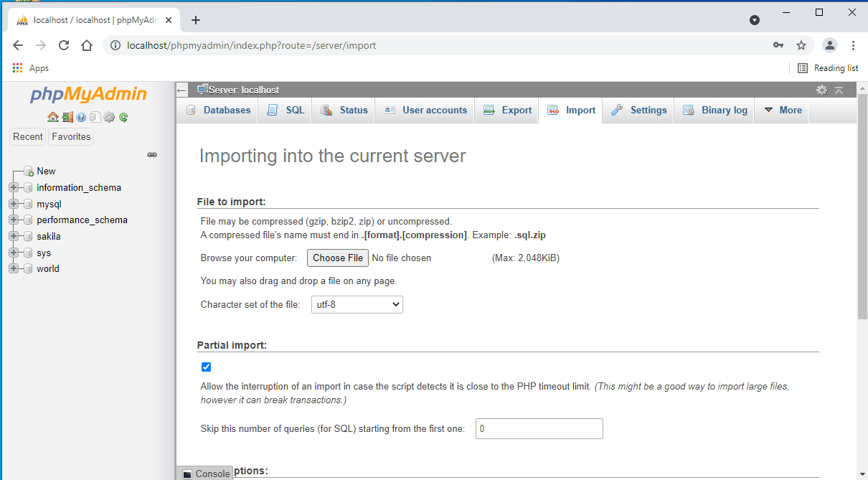868x480 pixels.
Task: Expand the sakila database tree node
Action: click(x=13, y=236)
